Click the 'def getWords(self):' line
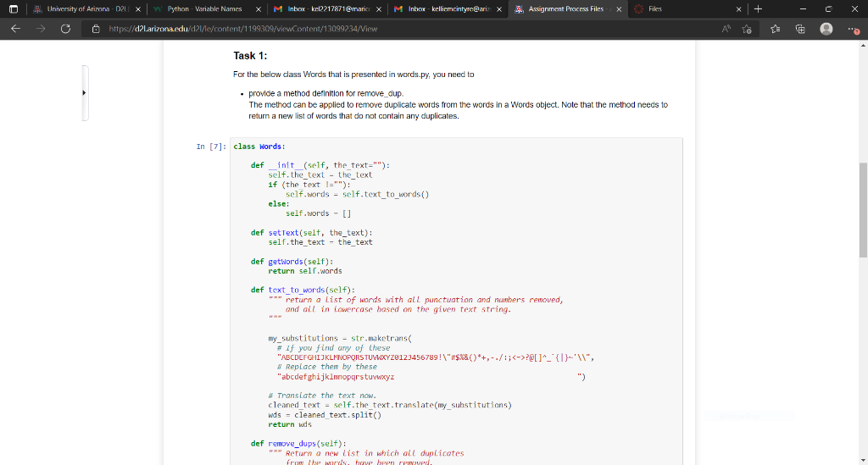Screen dimensions: 868x465 [292, 262]
